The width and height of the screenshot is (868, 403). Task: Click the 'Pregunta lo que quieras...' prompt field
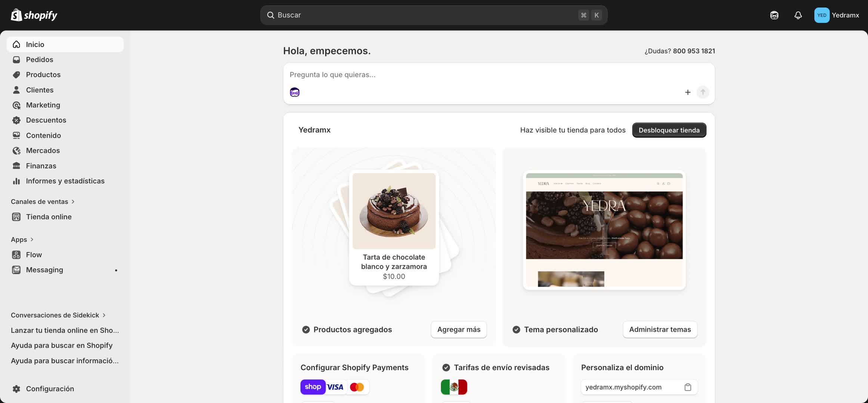tap(499, 75)
